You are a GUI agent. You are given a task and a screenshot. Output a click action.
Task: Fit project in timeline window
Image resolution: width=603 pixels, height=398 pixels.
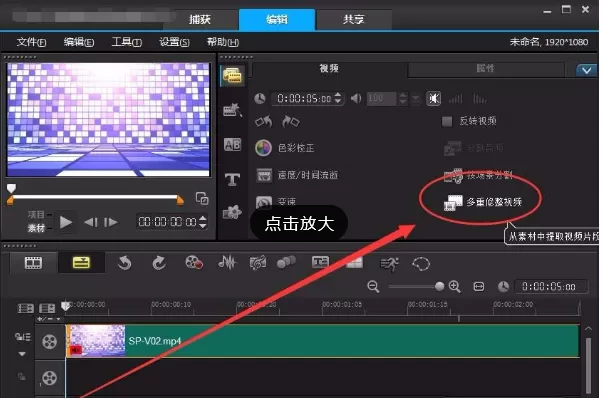click(x=478, y=287)
